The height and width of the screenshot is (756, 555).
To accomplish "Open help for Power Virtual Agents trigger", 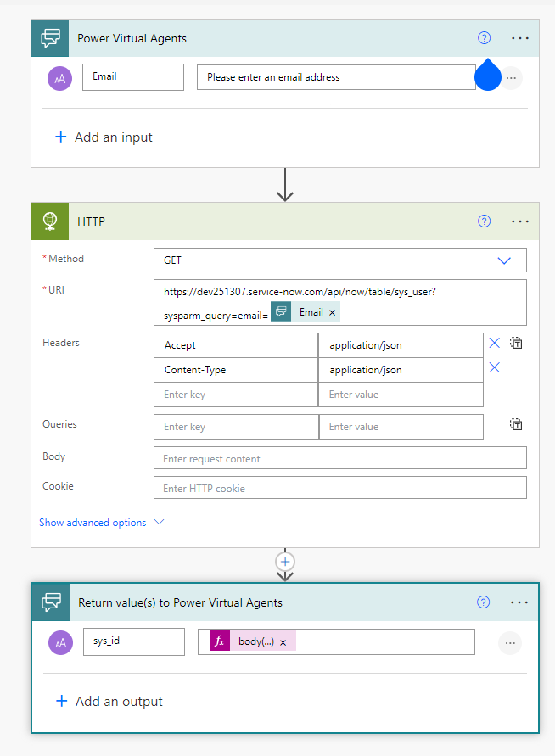I will pyautogui.click(x=484, y=38).
